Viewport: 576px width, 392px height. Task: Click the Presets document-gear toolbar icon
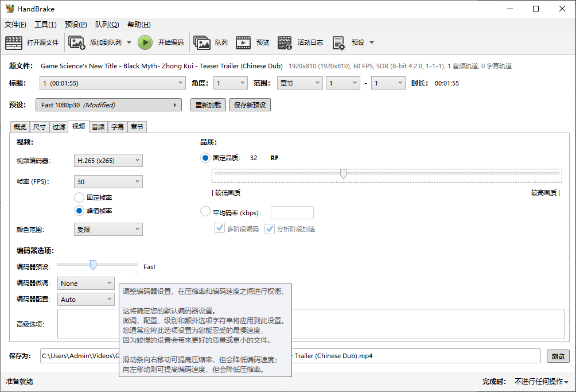(x=338, y=42)
